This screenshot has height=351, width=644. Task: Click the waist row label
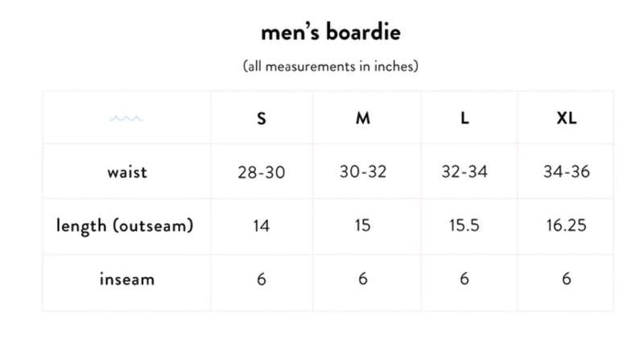[126, 171]
